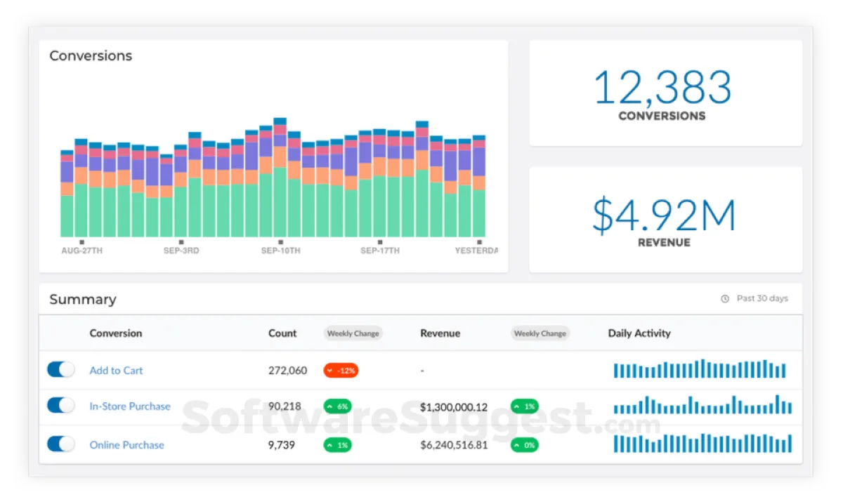Click the green 6% count change badge
This screenshot has width=843, height=504.
[337, 406]
